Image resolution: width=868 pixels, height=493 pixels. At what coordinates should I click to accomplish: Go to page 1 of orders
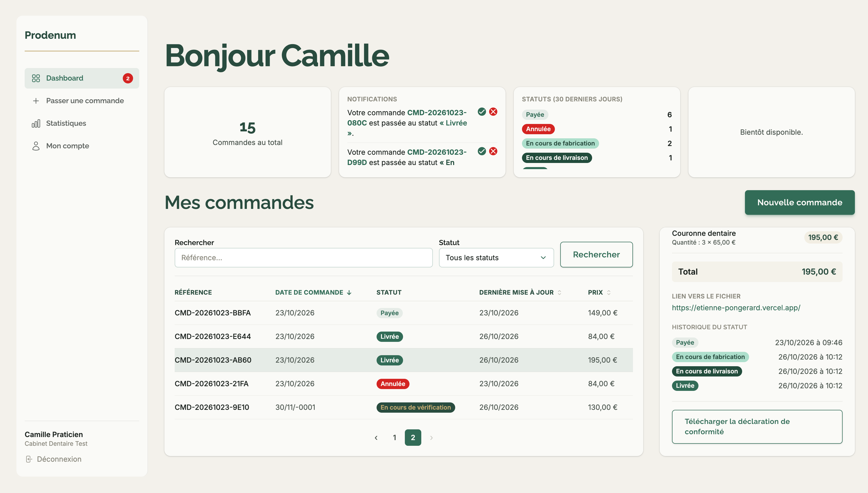(395, 438)
